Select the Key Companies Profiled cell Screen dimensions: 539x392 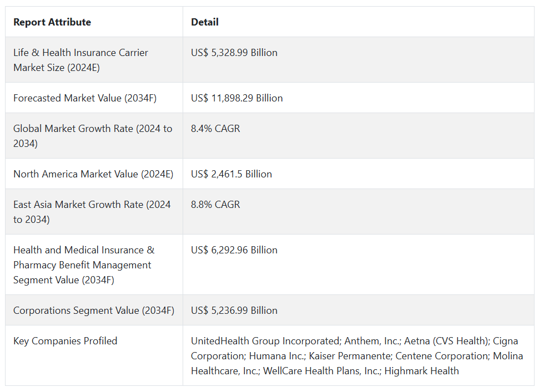[66, 341]
